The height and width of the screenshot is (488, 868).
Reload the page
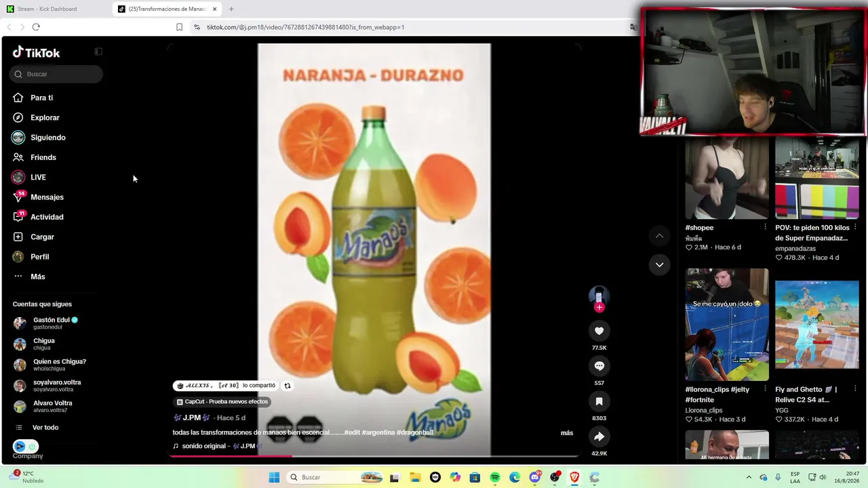[36, 27]
